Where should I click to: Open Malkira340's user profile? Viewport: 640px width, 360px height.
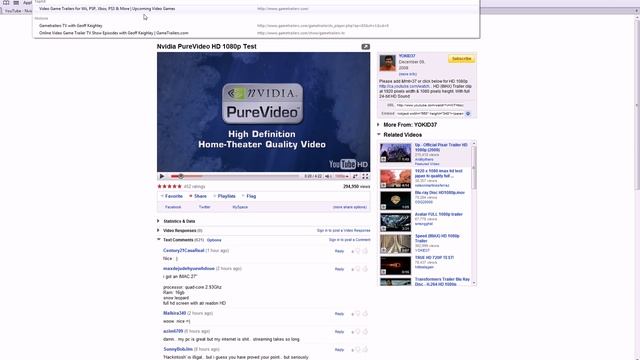175,313
